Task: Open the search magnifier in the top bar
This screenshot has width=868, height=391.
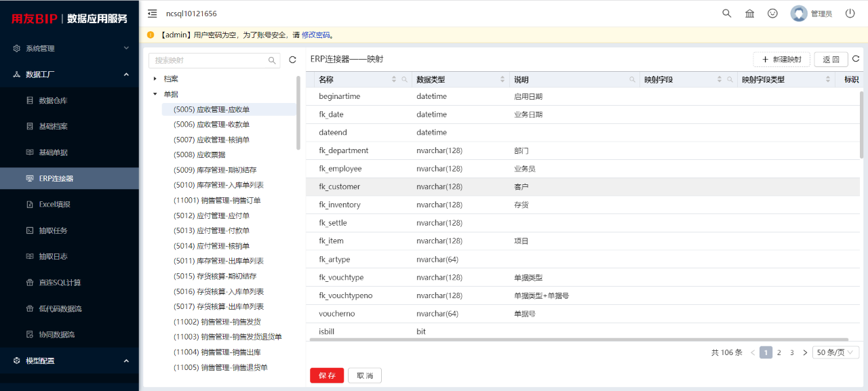Action: pos(727,13)
